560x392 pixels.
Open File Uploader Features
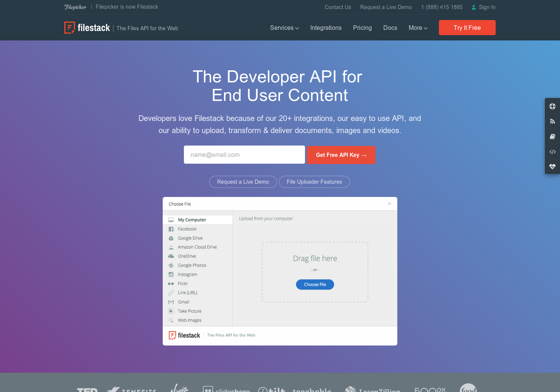pos(314,182)
